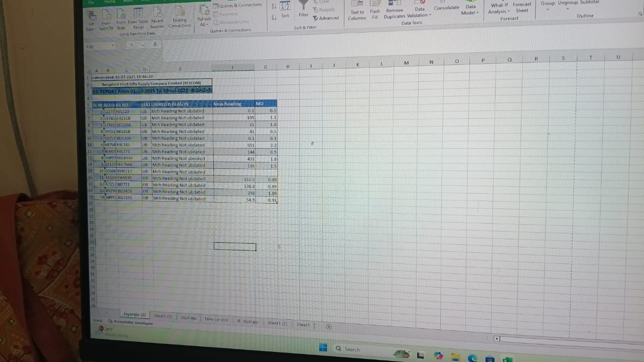Image resolution: width=644 pixels, height=362 pixels.
Task: Open Recent Sources
Action: (x=157, y=18)
